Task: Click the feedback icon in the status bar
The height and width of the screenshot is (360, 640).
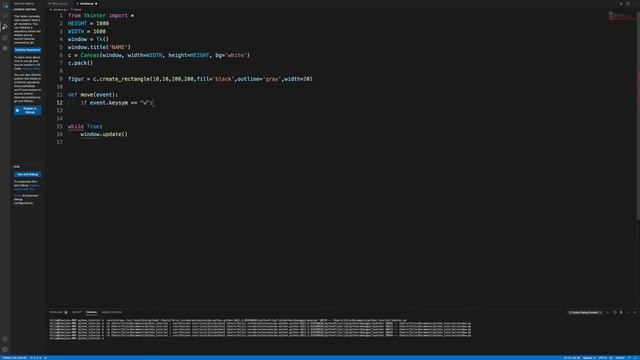Action: point(629,358)
